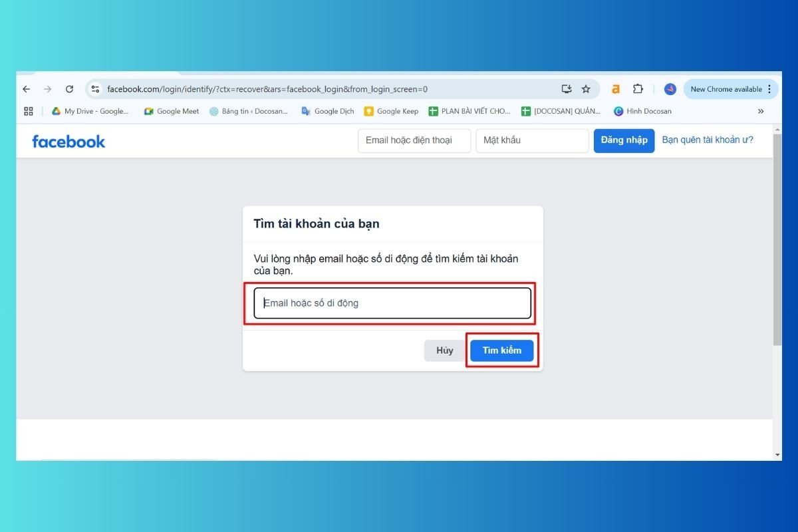Click the Tìm kiếm search button
798x532 pixels.
[502, 350]
